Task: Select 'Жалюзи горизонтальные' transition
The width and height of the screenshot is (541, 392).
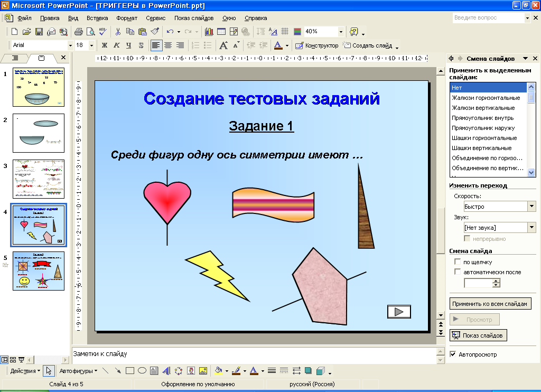Action: 488,98
